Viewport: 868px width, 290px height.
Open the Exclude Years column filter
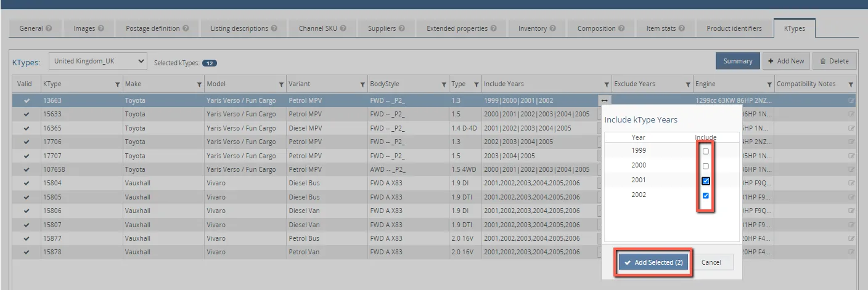[x=688, y=84]
